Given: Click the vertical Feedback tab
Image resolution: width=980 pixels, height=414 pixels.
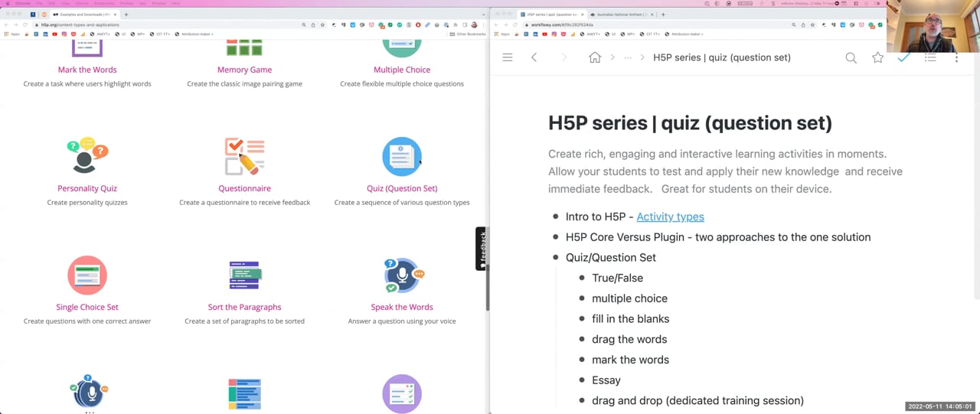Looking at the screenshot, I should (481, 249).
